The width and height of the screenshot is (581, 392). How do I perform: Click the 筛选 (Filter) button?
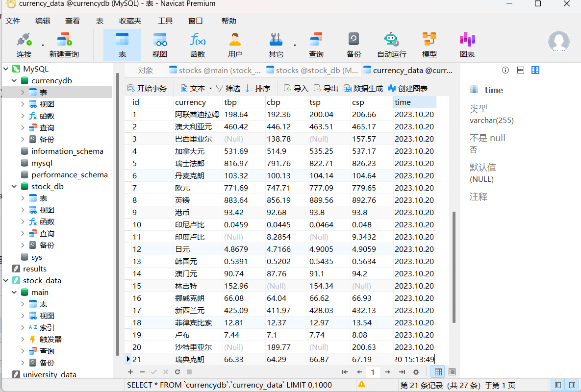pyautogui.click(x=228, y=89)
